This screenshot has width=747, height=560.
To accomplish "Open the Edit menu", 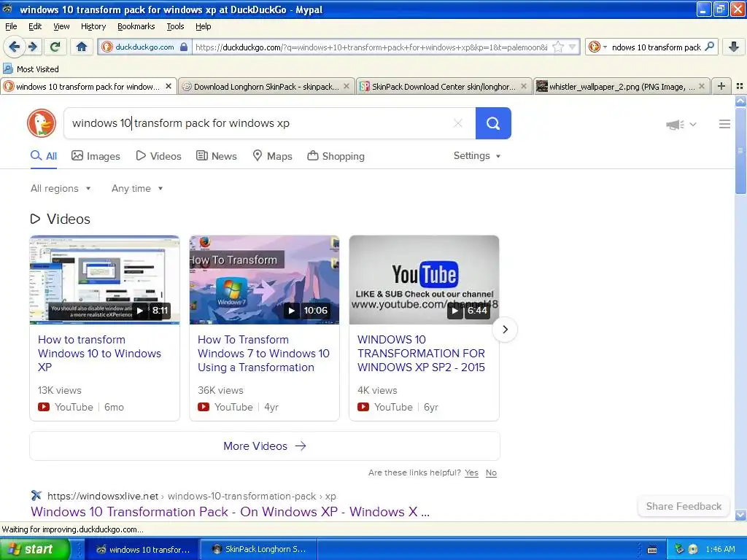I will pos(35,26).
